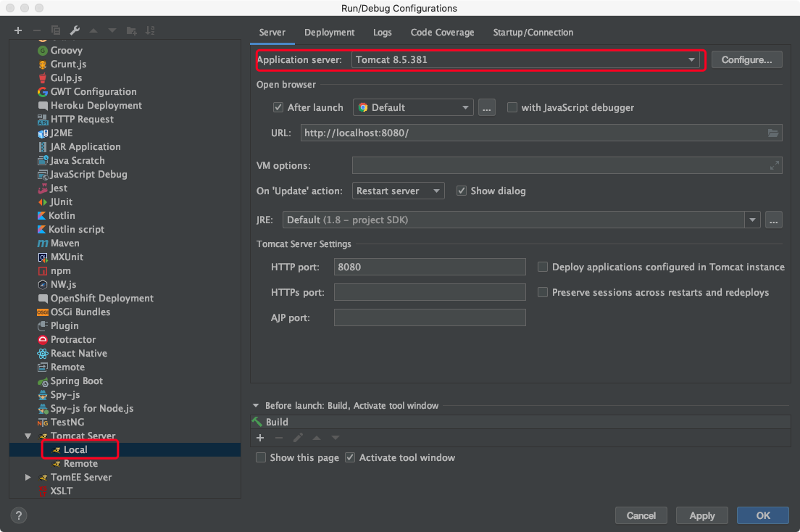Switch to the Server tab
The width and height of the screenshot is (800, 532).
coord(272,33)
